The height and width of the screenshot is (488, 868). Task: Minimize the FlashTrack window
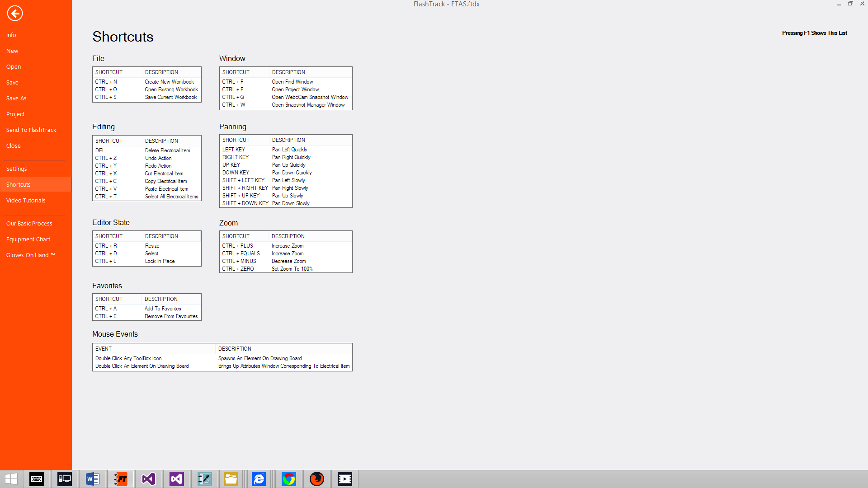coord(839,4)
